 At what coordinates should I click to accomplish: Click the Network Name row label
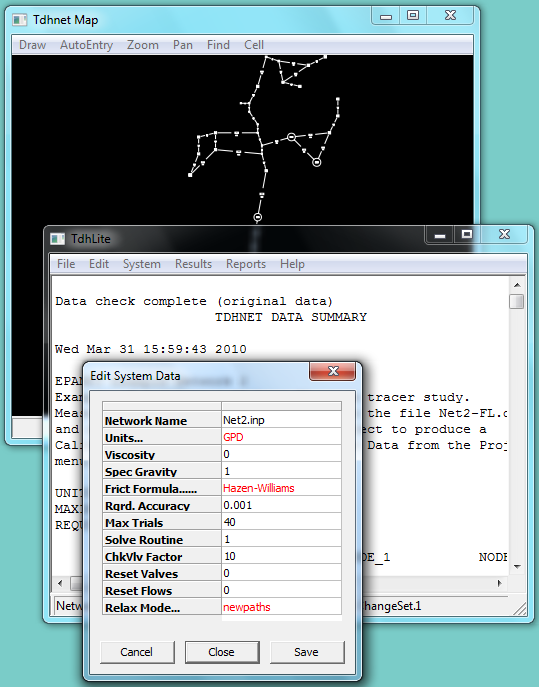tap(162, 421)
